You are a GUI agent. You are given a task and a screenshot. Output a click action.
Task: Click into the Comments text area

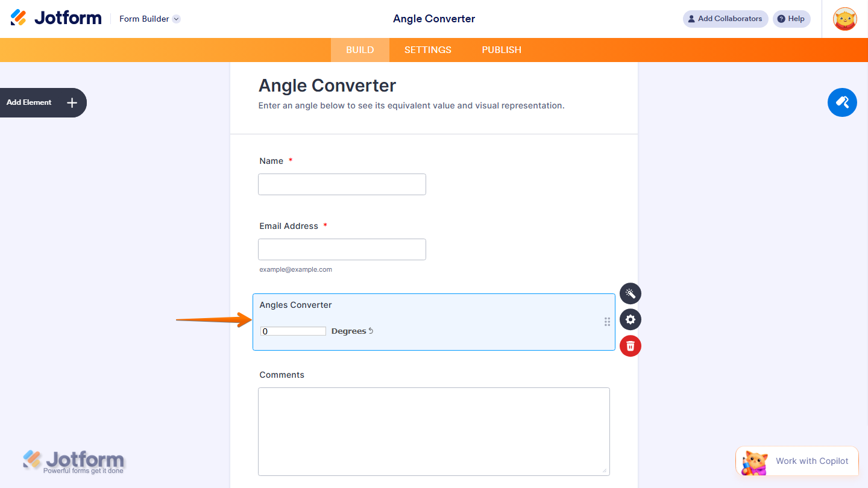coord(434,431)
